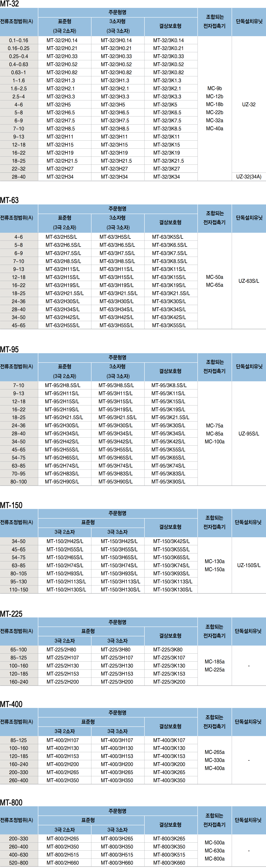Select the MT-63/3K15S/L cell
Image resolution: width=266 pixels, height=868 pixels.
point(169,277)
